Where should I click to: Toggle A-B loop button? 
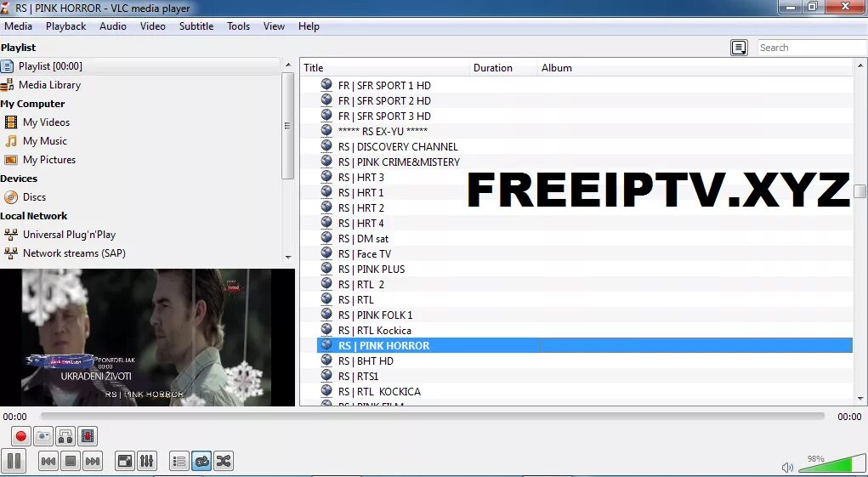coord(65,436)
